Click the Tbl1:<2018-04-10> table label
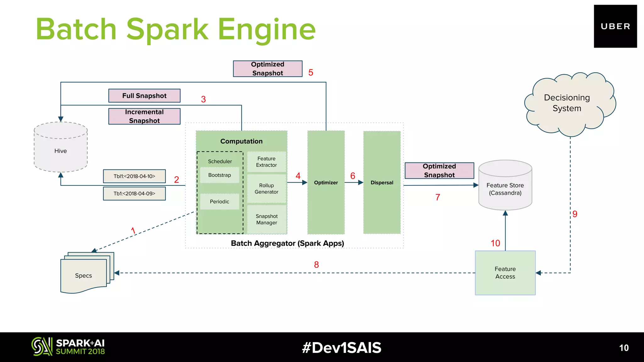 (x=134, y=176)
